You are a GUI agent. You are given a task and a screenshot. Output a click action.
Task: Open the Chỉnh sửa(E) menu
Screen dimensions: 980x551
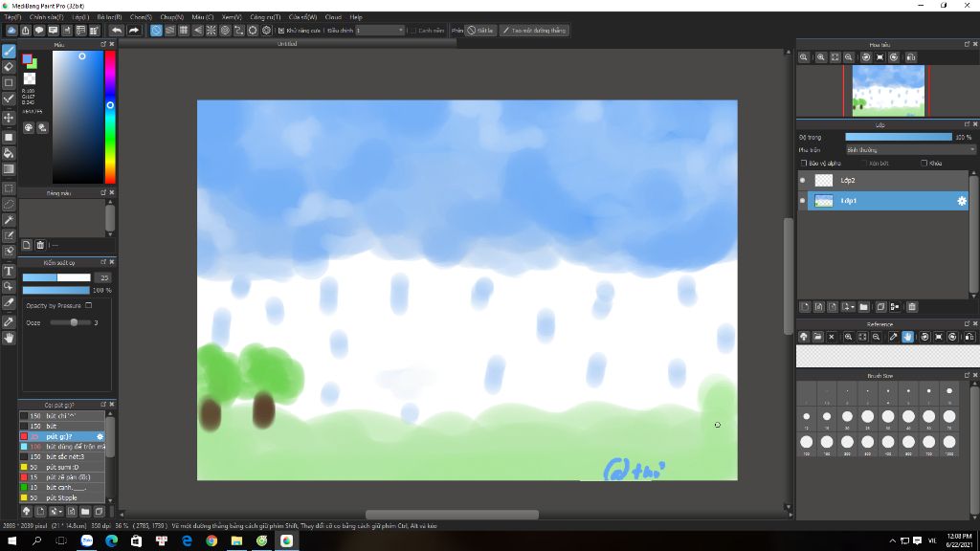tap(46, 17)
